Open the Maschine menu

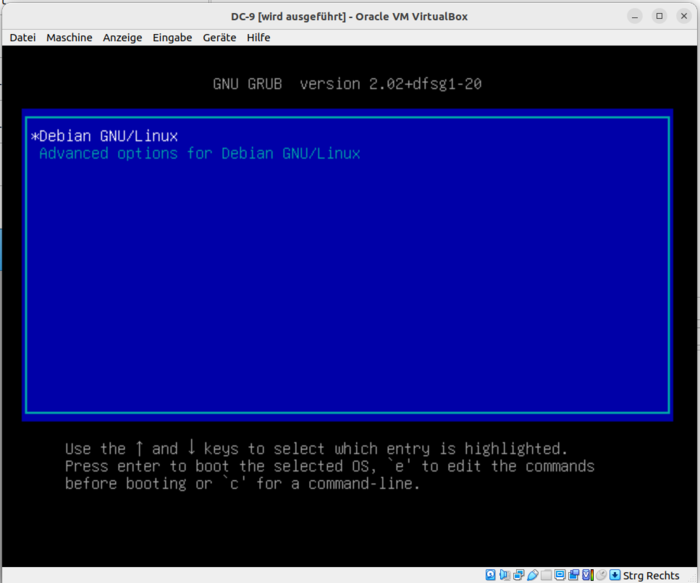tap(69, 38)
